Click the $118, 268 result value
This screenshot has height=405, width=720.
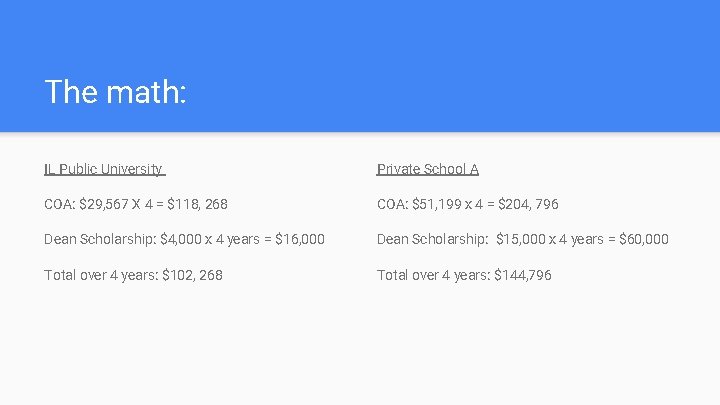[x=197, y=204]
